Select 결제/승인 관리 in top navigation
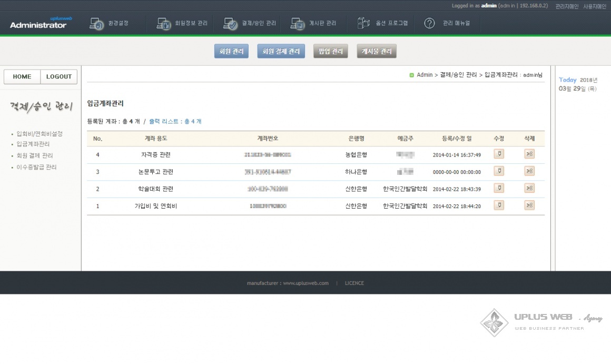 pos(250,24)
